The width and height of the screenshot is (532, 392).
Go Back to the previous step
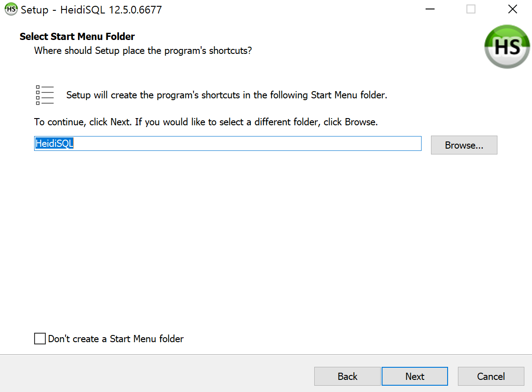[x=347, y=376]
